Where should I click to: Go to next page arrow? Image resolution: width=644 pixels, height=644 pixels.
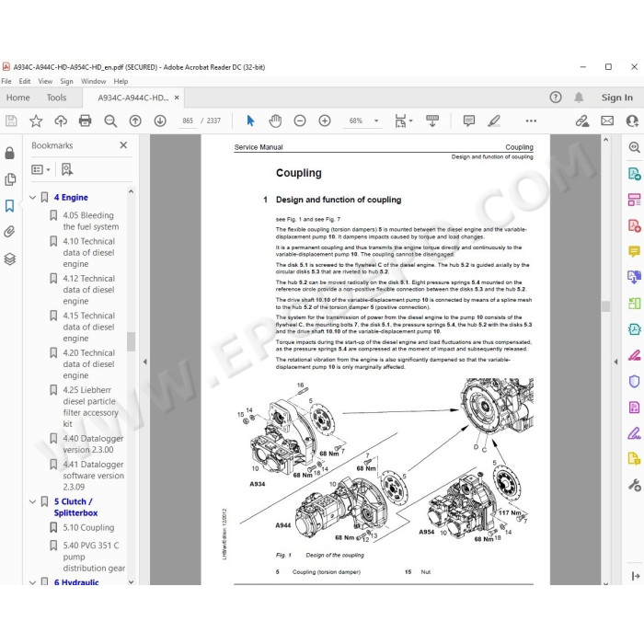click(160, 121)
